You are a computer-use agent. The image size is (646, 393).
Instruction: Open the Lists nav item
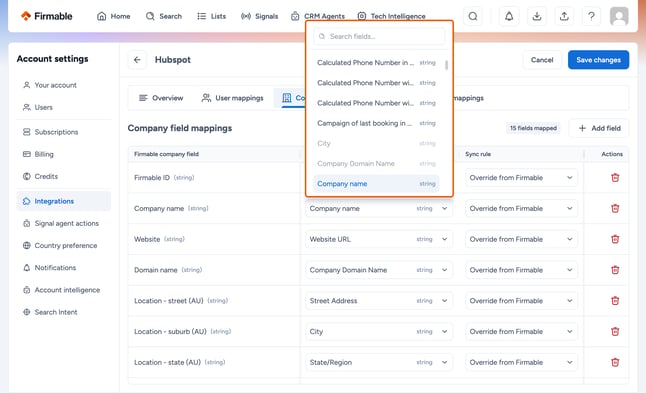[211, 16]
